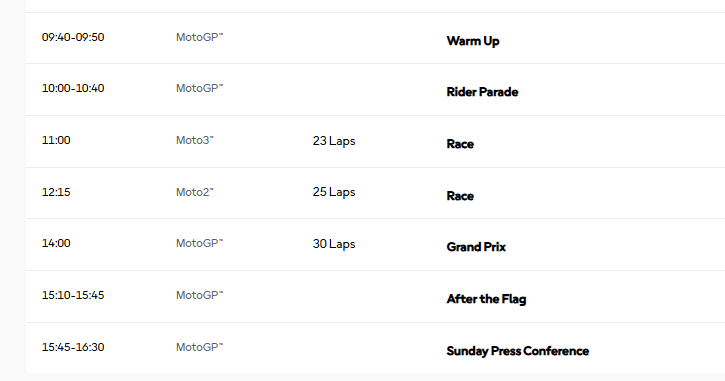Click the Moto3 Race title
This screenshot has width=725, height=381.
tap(460, 144)
